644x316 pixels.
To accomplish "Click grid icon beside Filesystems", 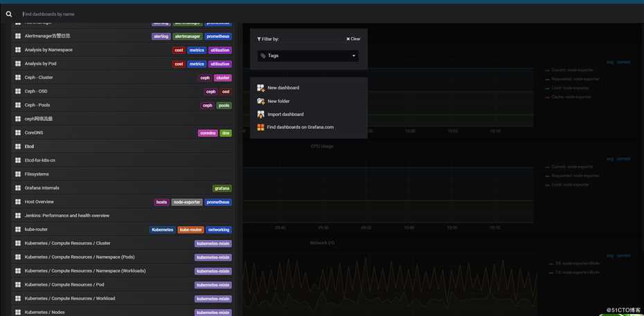I will point(18,174).
